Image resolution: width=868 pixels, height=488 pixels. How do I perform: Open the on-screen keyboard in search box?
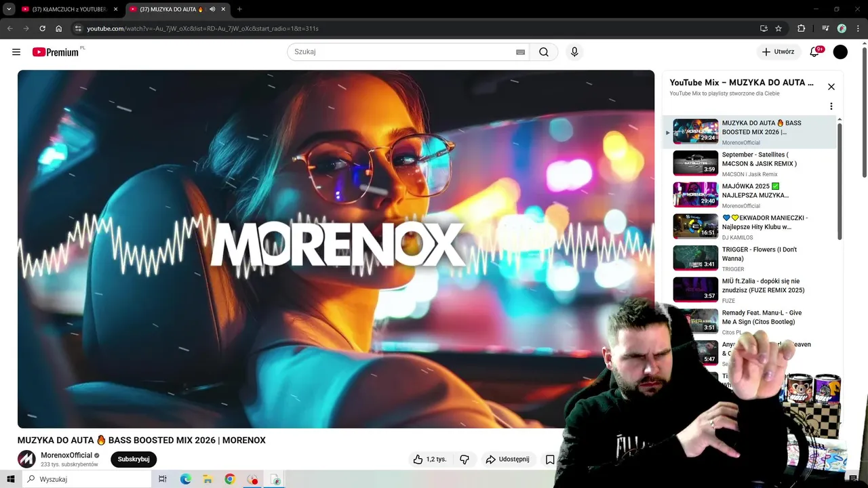click(x=520, y=52)
